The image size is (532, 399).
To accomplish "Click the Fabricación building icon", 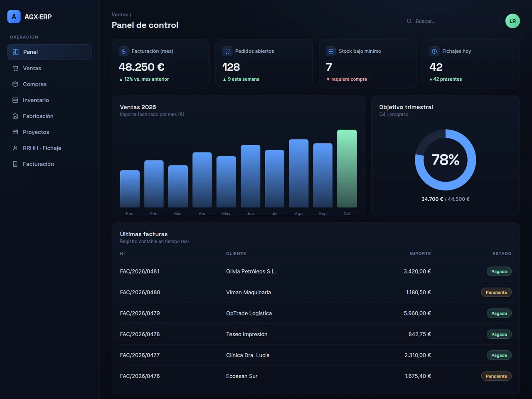I will pyautogui.click(x=15, y=116).
